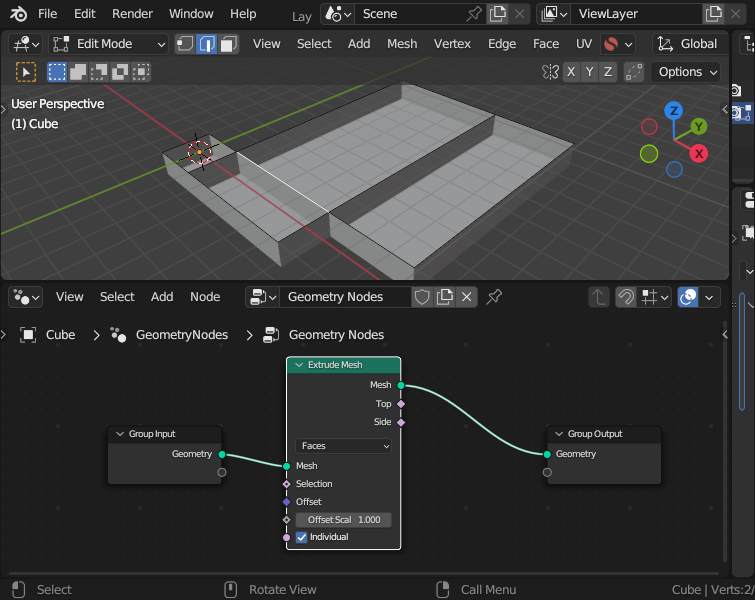Viewport: 755px width, 600px height.
Task: Create a new scene with the copy icon
Action: [x=497, y=14]
